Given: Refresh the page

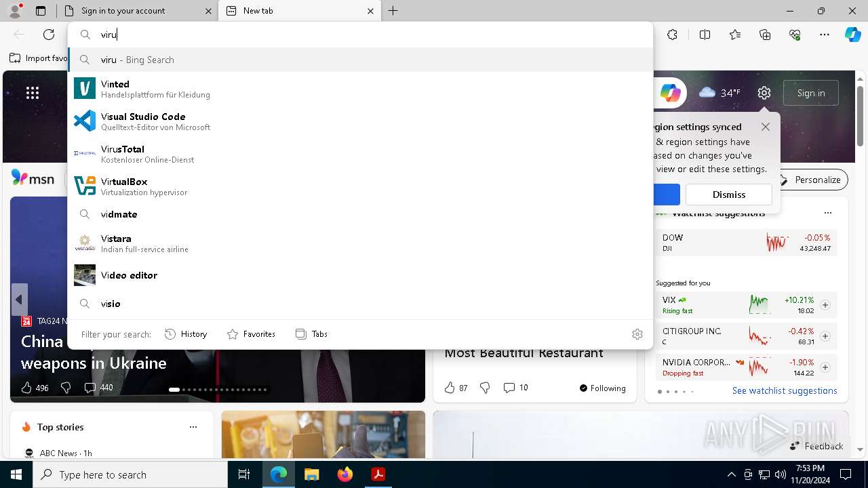Looking at the screenshot, I should [49, 35].
